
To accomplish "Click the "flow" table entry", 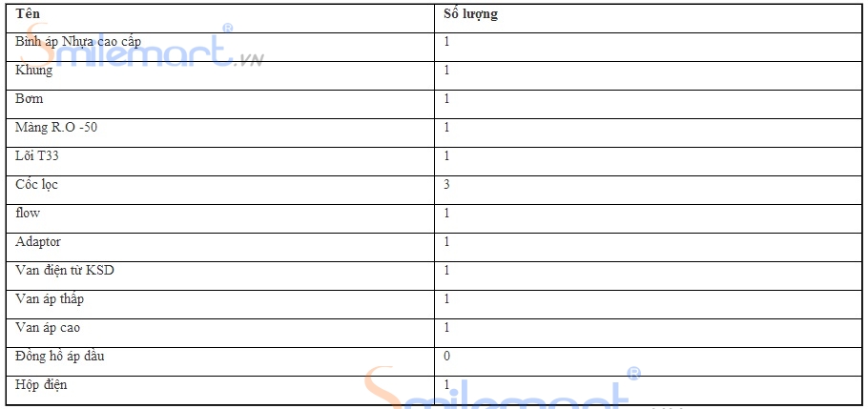I will pyautogui.click(x=29, y=214).
